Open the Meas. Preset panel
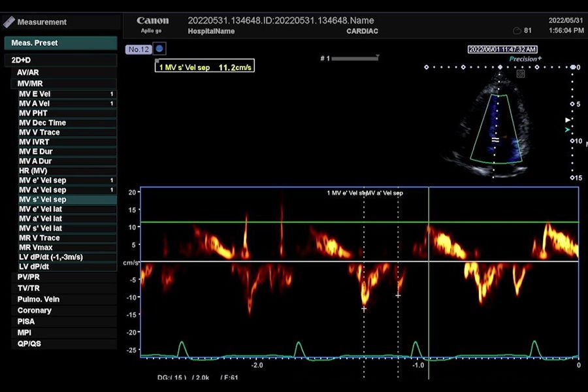The image size is (588, 392). [x=61, y=43]
